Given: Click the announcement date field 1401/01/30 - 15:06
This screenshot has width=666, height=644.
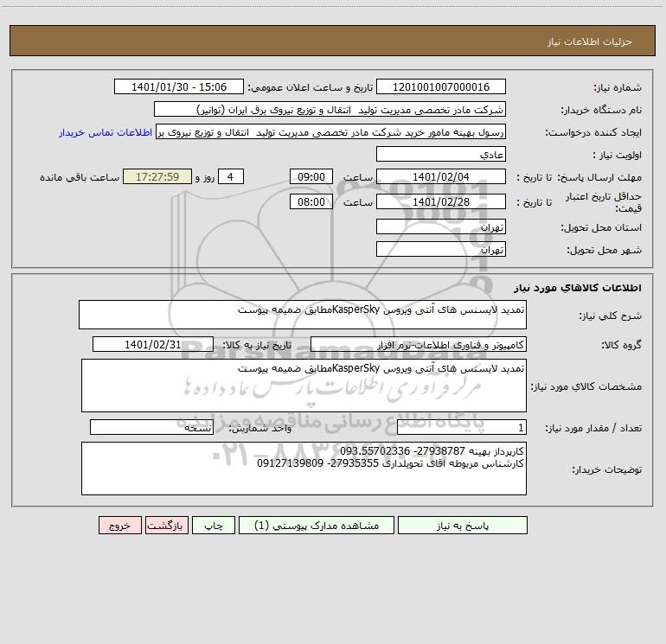Looking at the screenshot, I should [179, 87].
